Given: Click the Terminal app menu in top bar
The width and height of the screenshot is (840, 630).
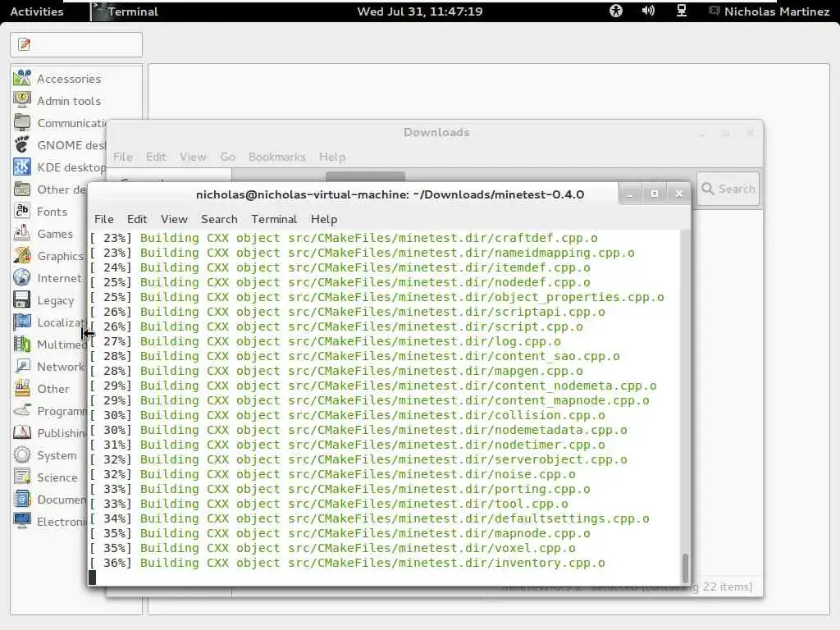Looking at the screenshot, I should coord(125,11).
